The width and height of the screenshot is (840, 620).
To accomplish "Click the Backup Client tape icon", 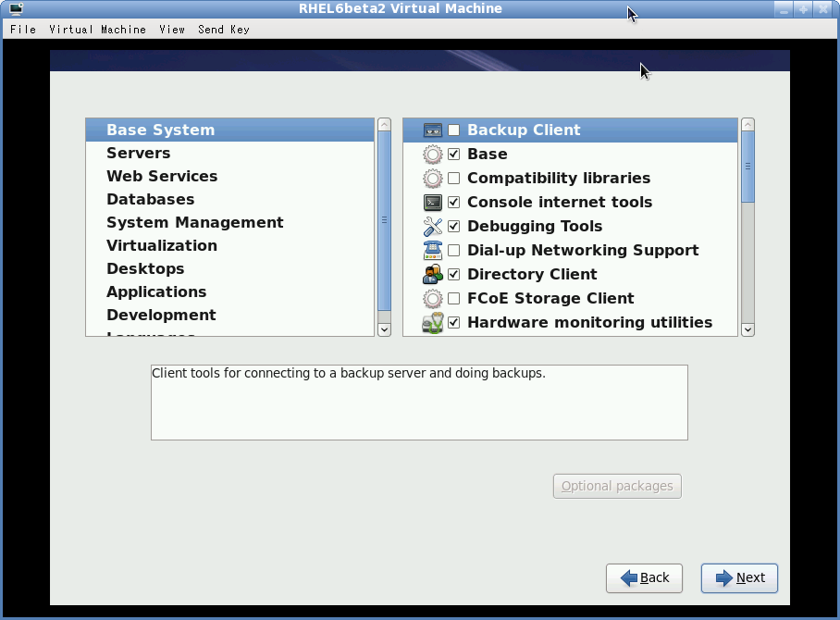I will click(x=432, y=130).
